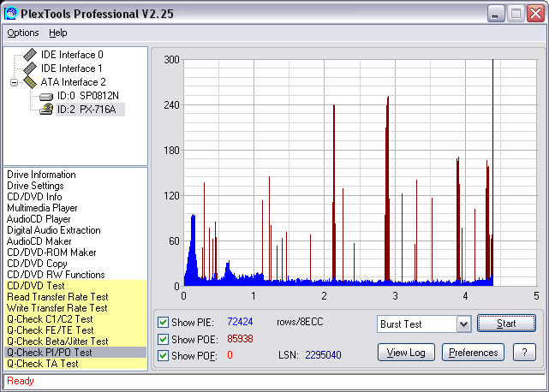Select CD/DVD Test entry
This screenshot has width=549, height=392.
coord(75,286)
